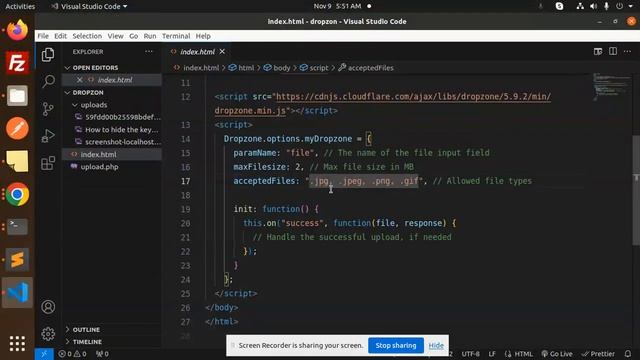Open the Postman icon in the dock
The height and width of the screenshot is (360, 640).
click(x=17, y=128)
